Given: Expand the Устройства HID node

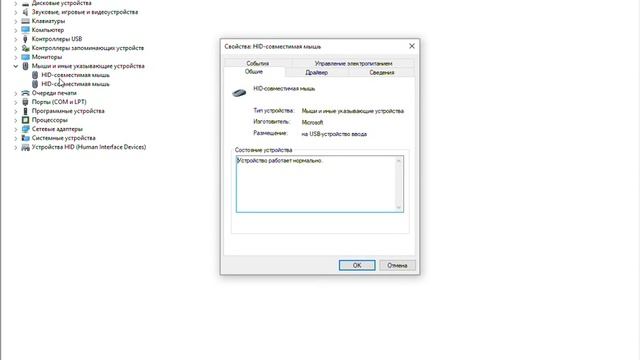Looking at the screenshot, I should (x=16, y=147).
